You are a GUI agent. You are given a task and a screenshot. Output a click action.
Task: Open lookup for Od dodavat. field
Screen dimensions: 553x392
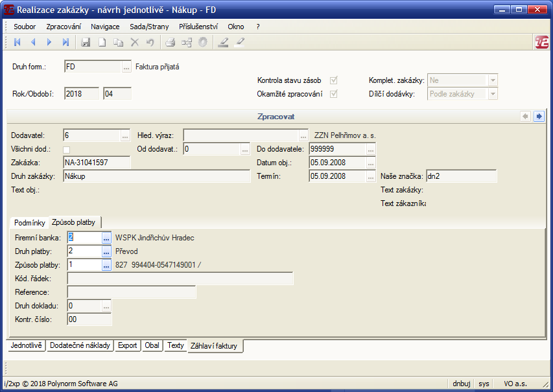[x=245, y=149]
